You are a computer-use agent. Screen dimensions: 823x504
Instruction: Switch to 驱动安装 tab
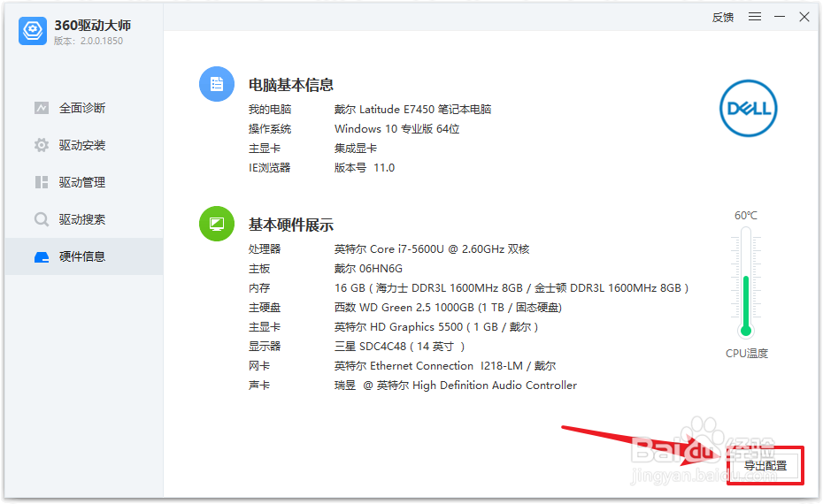84,145
